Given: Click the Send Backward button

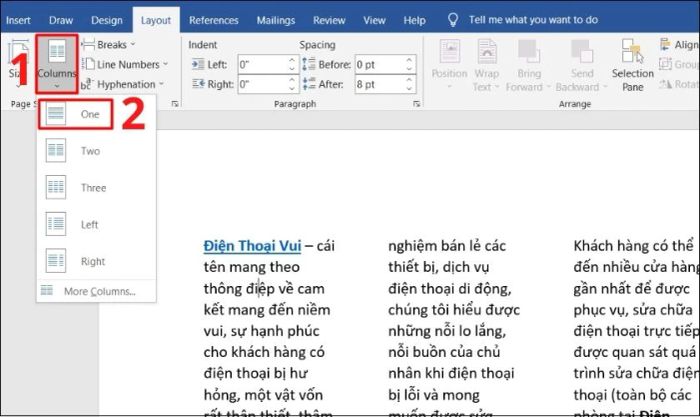Looking at the screenshot, I should (x=582, y=64).
